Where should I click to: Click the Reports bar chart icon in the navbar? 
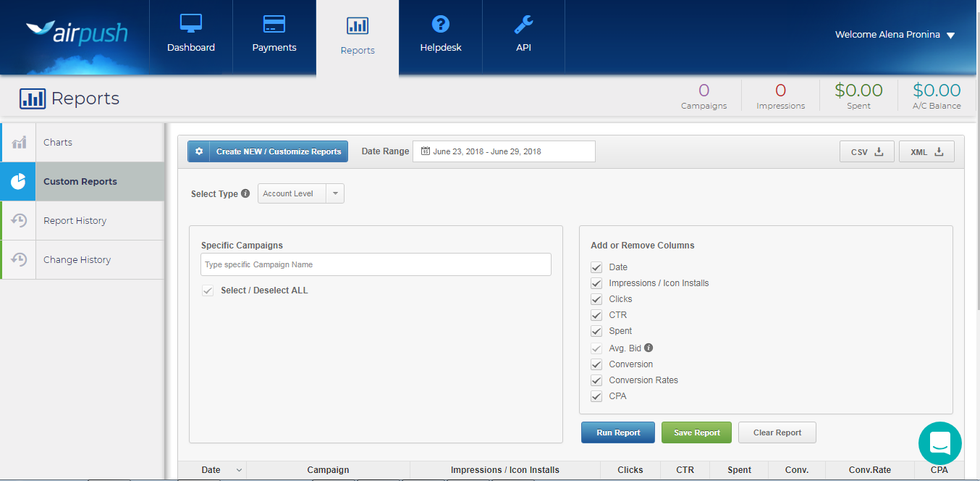coord(358,26)
